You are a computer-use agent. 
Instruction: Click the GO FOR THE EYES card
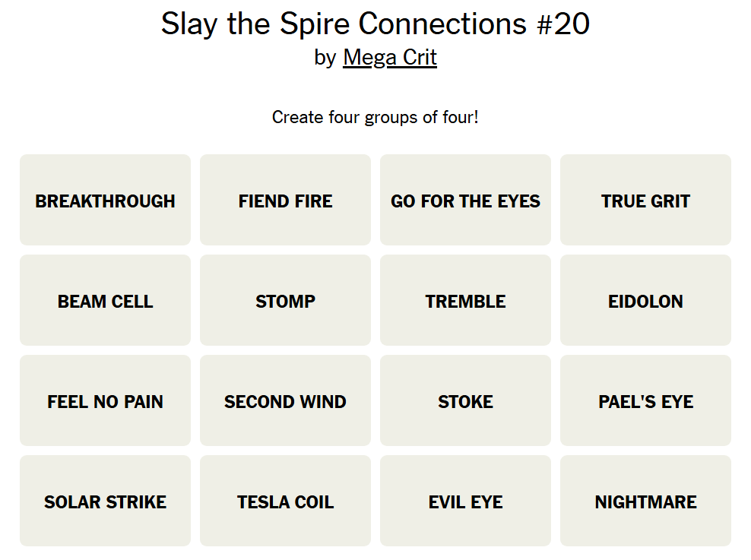point(465,201)
